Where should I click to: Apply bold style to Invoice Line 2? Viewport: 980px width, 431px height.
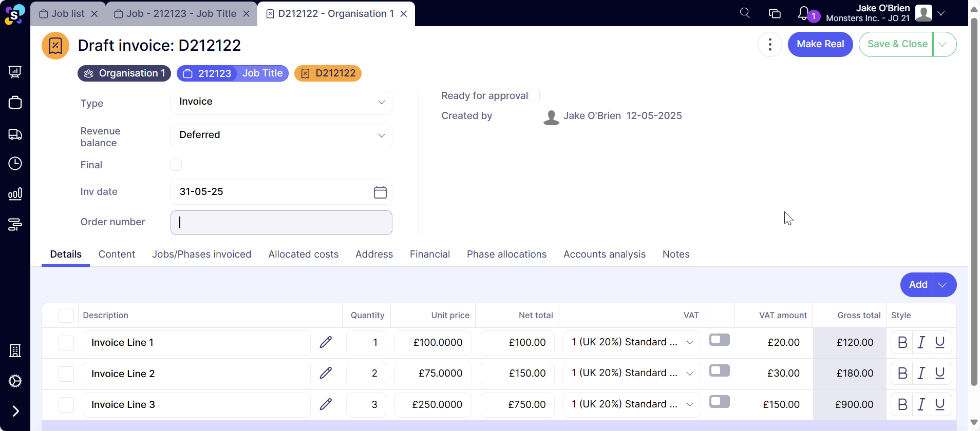(902, 374)
